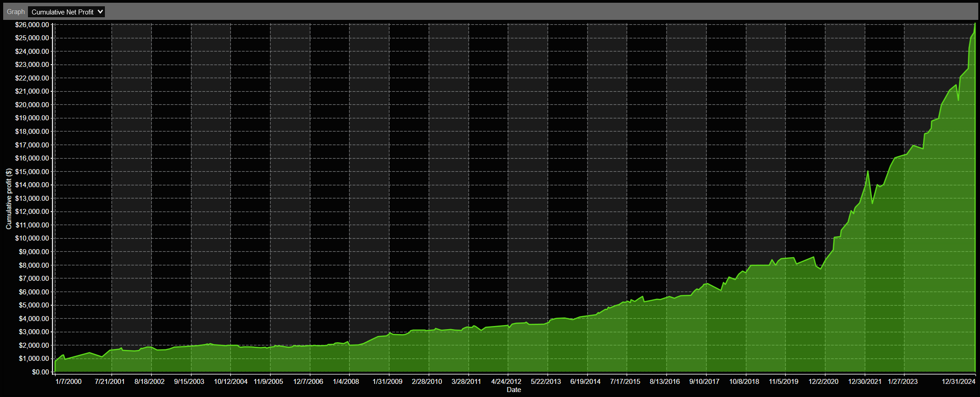Click the $1,000.00 y-axis label
Screen dimensions: 980x397
pyautogui.click(x=34, y=359)
